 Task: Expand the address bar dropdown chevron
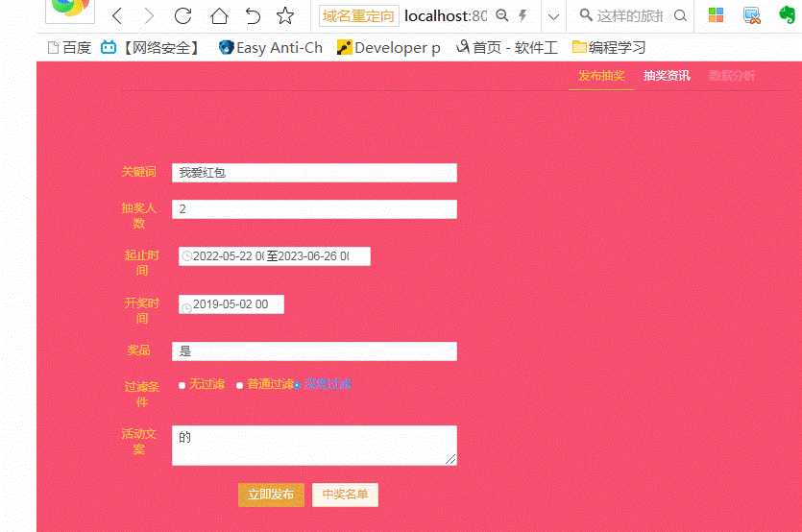553,16
